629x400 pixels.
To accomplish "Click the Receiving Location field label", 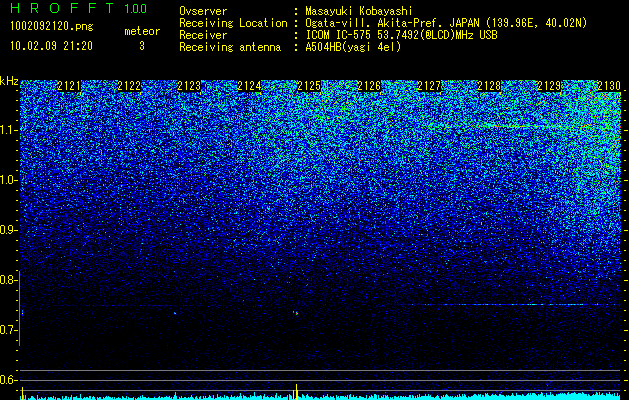I will 233,23.
